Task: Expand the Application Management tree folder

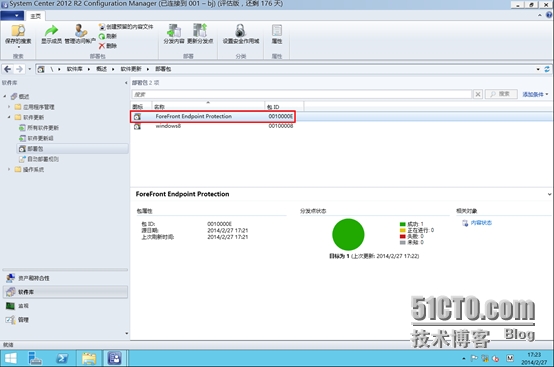Action: pyautogui.click(x=9, y=107)
